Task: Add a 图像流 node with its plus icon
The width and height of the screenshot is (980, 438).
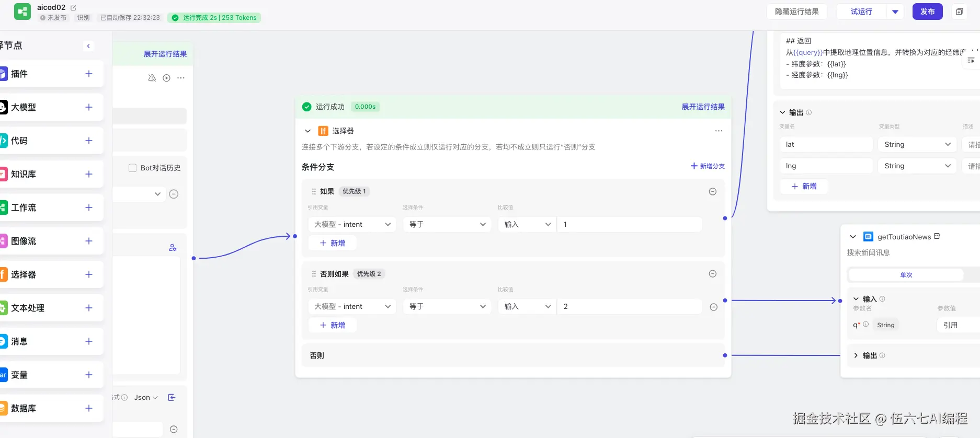Action: coord(89,241)
